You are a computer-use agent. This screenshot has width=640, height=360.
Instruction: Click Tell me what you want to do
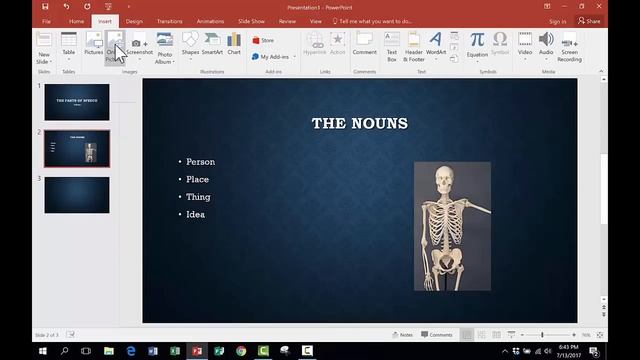pyautogui.click(x=372, y=21)
